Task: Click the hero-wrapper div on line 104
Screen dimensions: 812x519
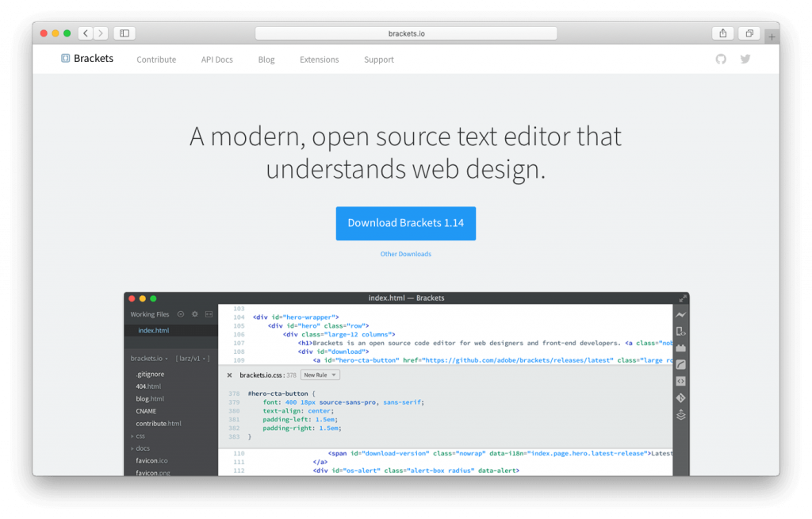Action: [x=296, y=317]
